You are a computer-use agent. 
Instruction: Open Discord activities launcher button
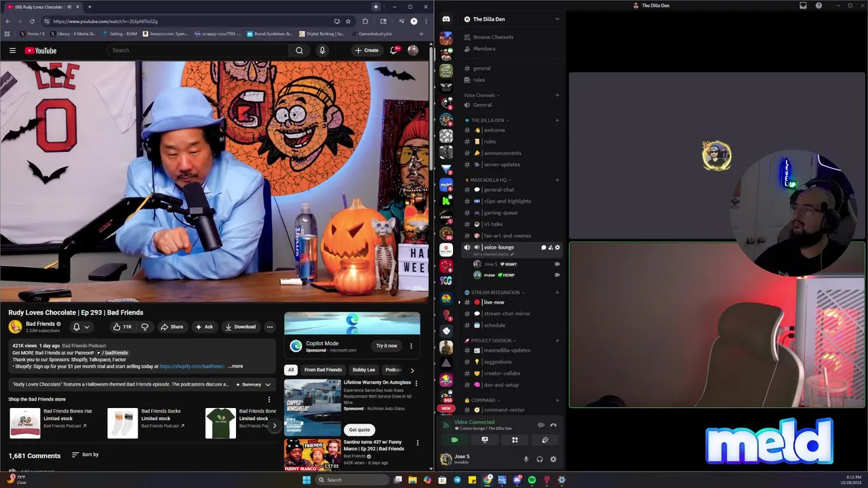point(515,440)
